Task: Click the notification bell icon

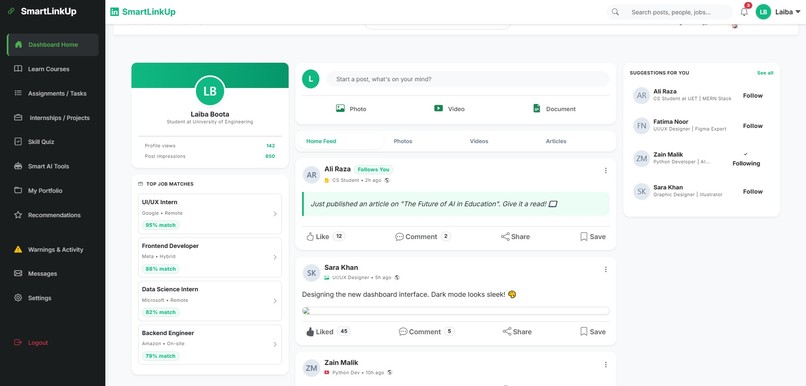Action: [744, 12]
